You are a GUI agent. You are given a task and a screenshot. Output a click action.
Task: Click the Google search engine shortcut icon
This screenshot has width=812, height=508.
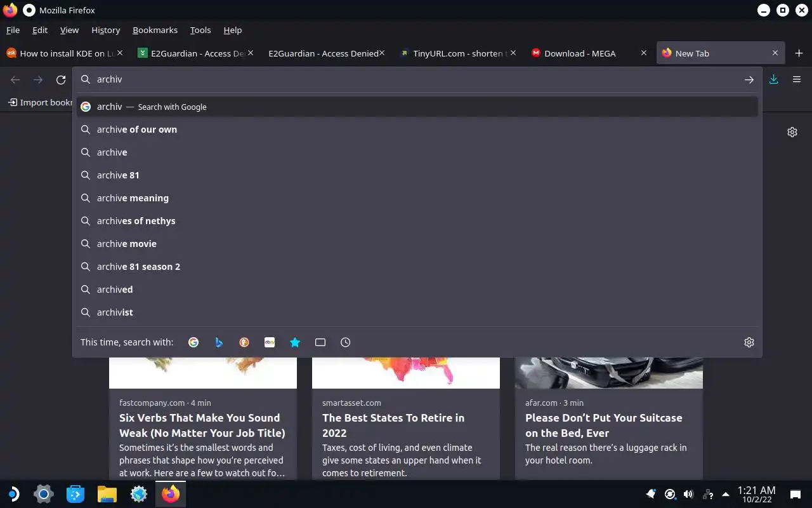click(193, 342)
